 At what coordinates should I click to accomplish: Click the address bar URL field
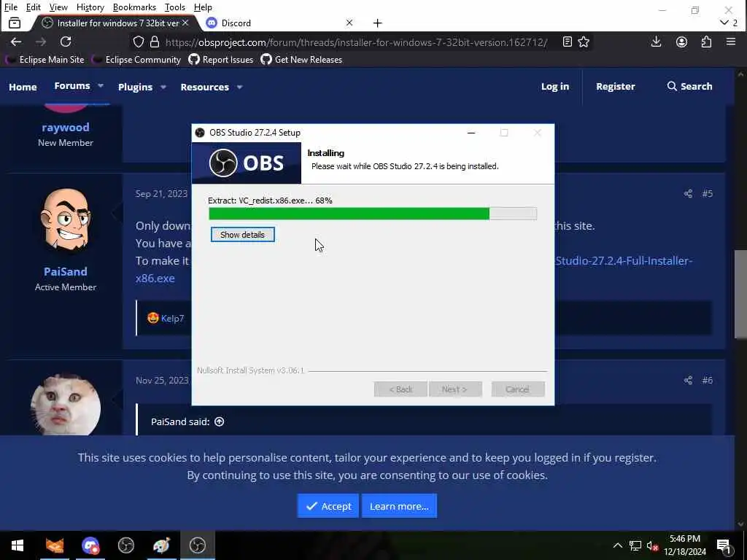tap(356, 42)
